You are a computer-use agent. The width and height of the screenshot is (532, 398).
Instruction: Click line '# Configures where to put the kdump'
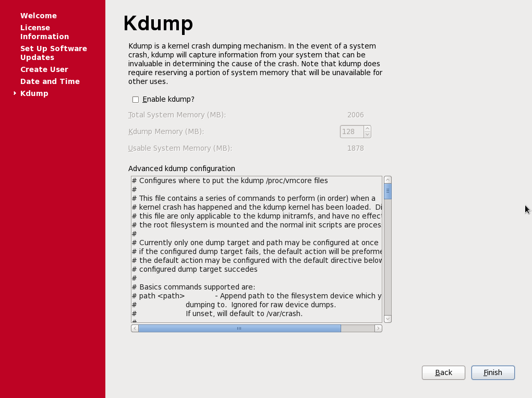(x=229, y=180)
